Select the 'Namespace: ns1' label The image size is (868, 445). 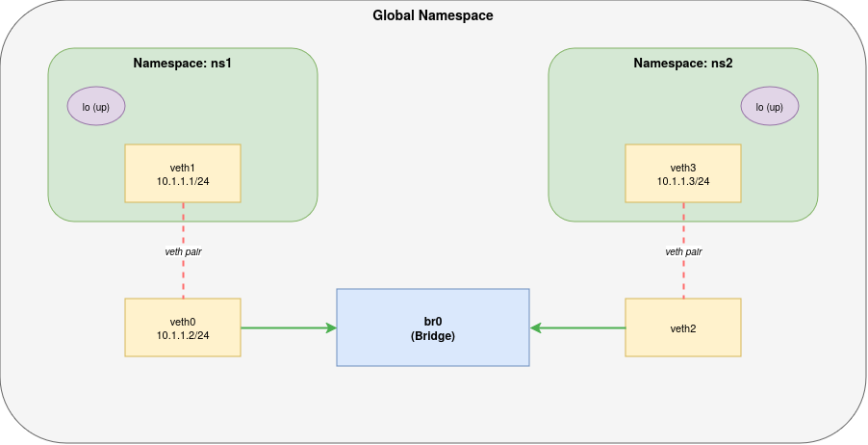[x=183, y=63]
